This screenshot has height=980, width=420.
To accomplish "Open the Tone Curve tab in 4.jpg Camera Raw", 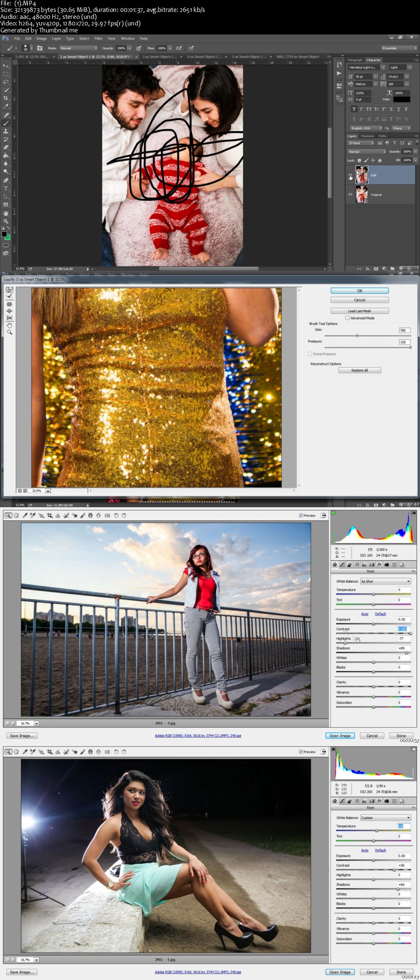I will pyautogui.click(x=342, y=565).
